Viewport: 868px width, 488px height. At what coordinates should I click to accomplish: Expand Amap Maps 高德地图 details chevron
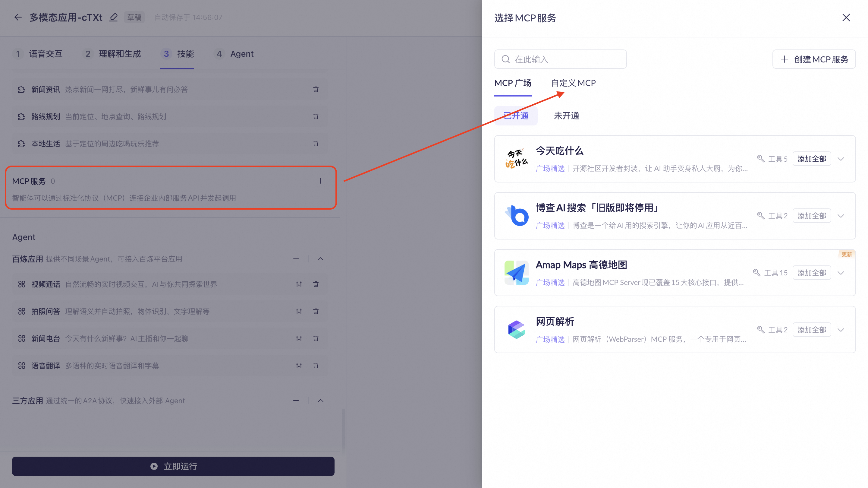click(841, 273)
